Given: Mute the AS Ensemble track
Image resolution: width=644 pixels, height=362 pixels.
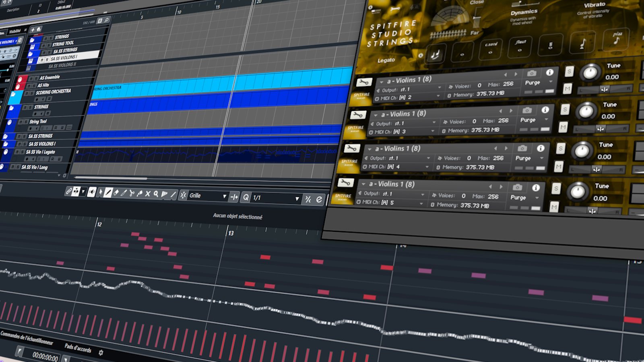Looking at the screenshot, I should [x=31, y=78].
